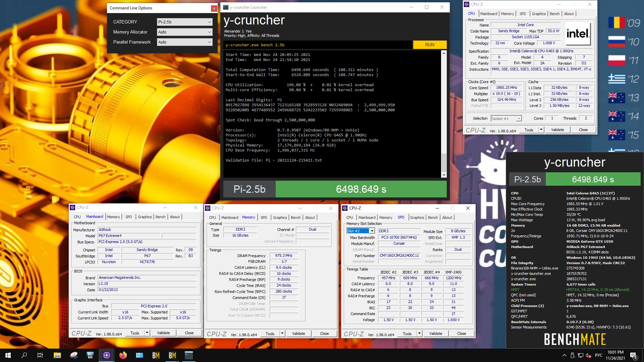This screenshot has width=644, height=362.
Task: Open the second BenchMate BM taskbar icon
Action: click(x=172, y=355)
